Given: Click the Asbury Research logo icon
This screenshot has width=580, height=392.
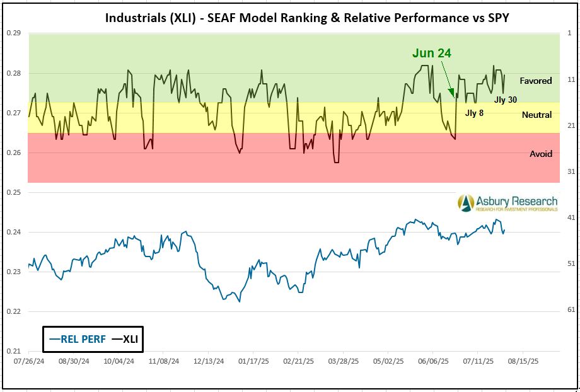Looking at the screenshot, I should pos(467,202).
